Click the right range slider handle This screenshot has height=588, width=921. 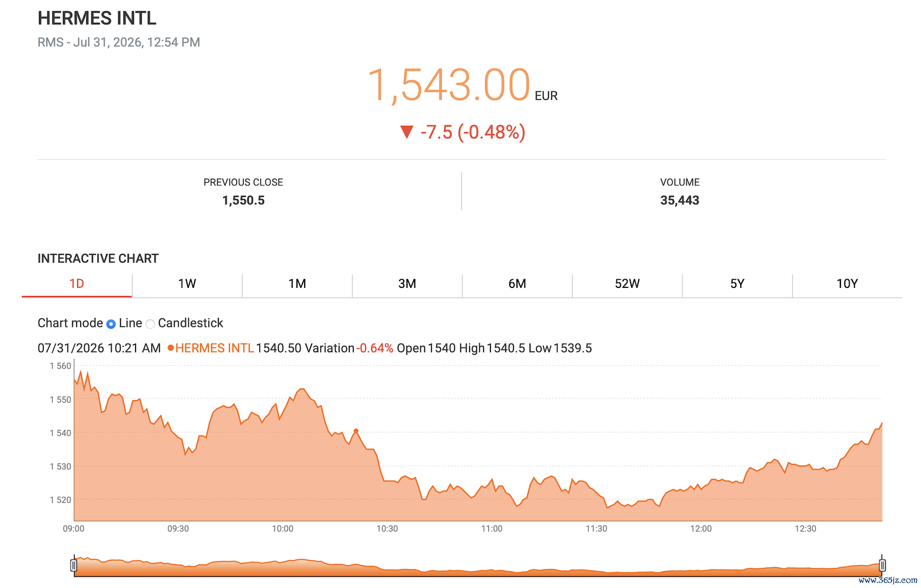click(882, 565)
